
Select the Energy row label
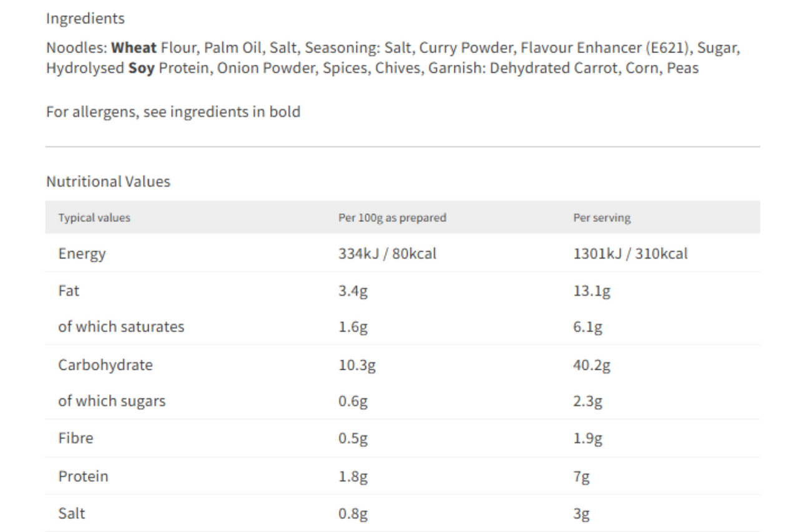point(82,254)
